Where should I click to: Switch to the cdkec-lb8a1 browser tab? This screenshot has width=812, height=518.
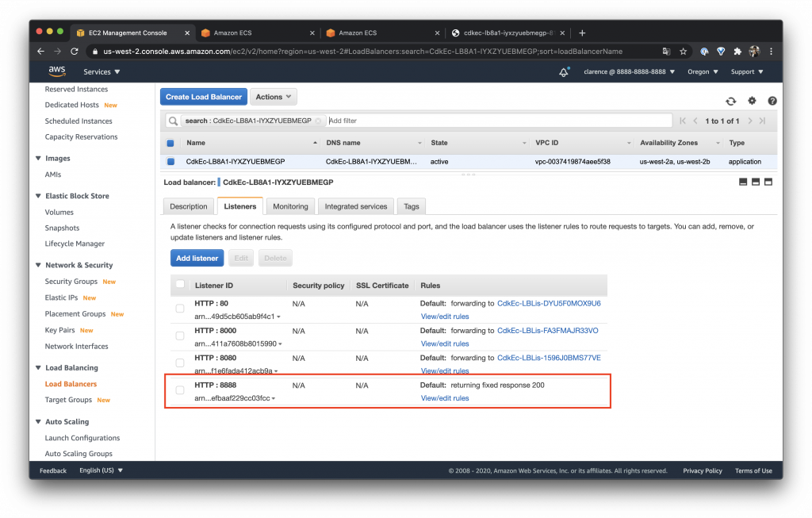[x=508, y=33]
